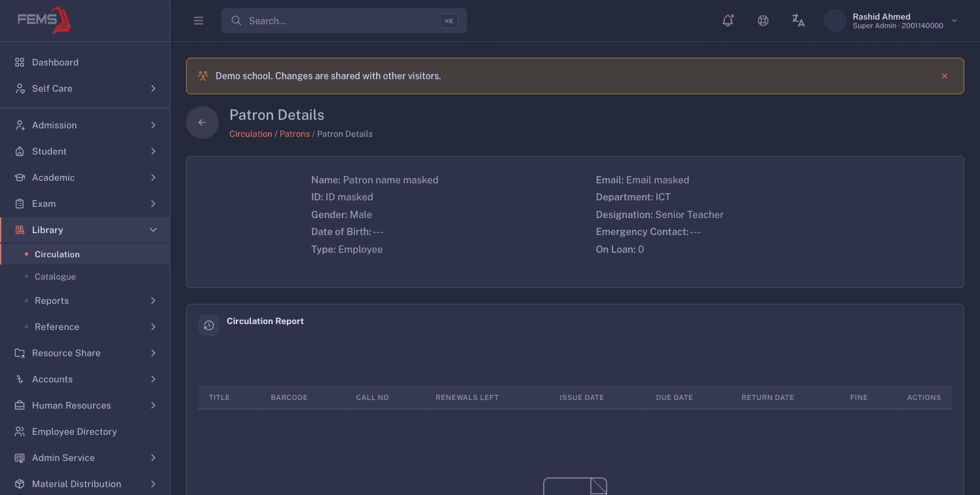Click the Dashboard grid icon
The image size is (980, 495).
[20, 62]
